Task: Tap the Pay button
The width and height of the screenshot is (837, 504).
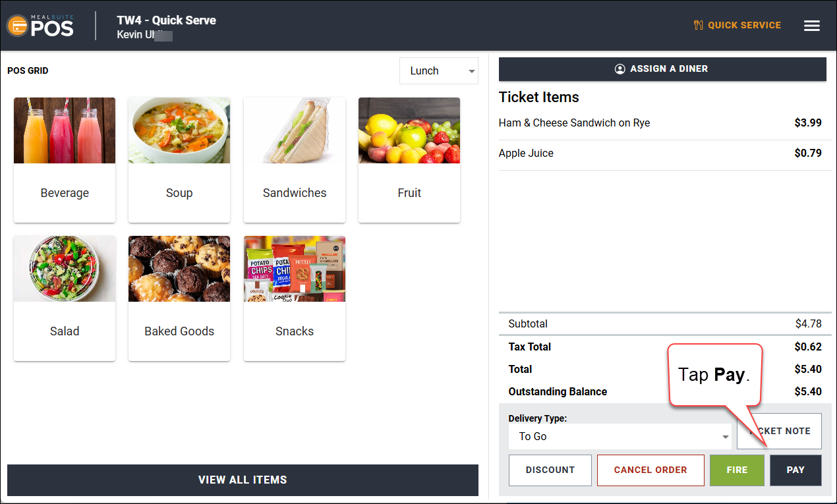Action: [x=795, y=470]
